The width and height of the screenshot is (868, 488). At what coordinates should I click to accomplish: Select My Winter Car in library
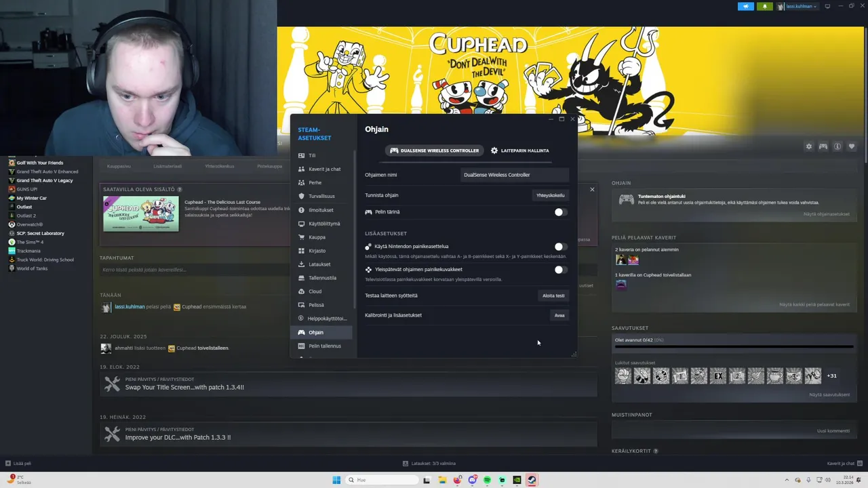[32, 198]
